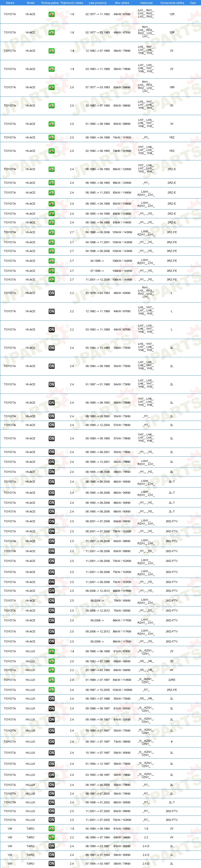Click petrol icon in HI-ACE 1RZ 02.1990 -> 08.1995 row
The height and width of the screenshot is (868, 201).
51,151
